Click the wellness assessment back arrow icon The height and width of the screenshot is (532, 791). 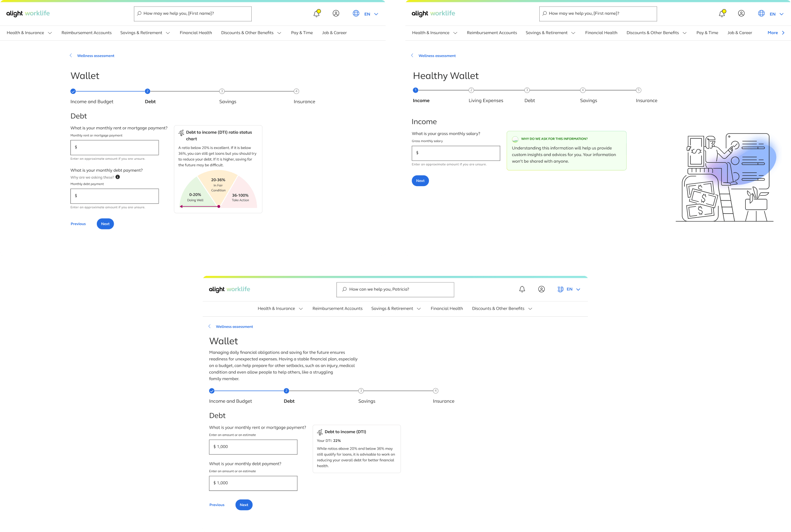(72, 55)
